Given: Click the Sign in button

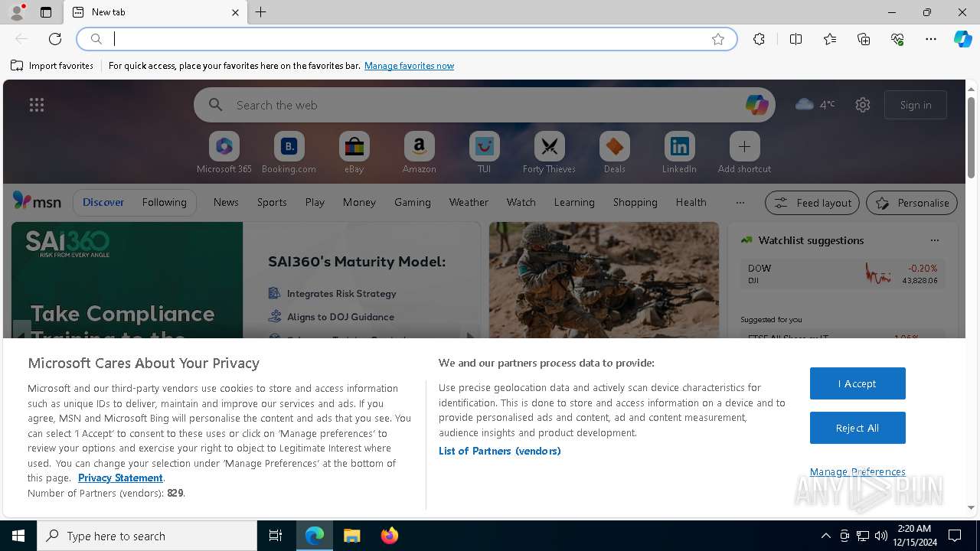Looking at the screenshot, I should tap(916, 105).
